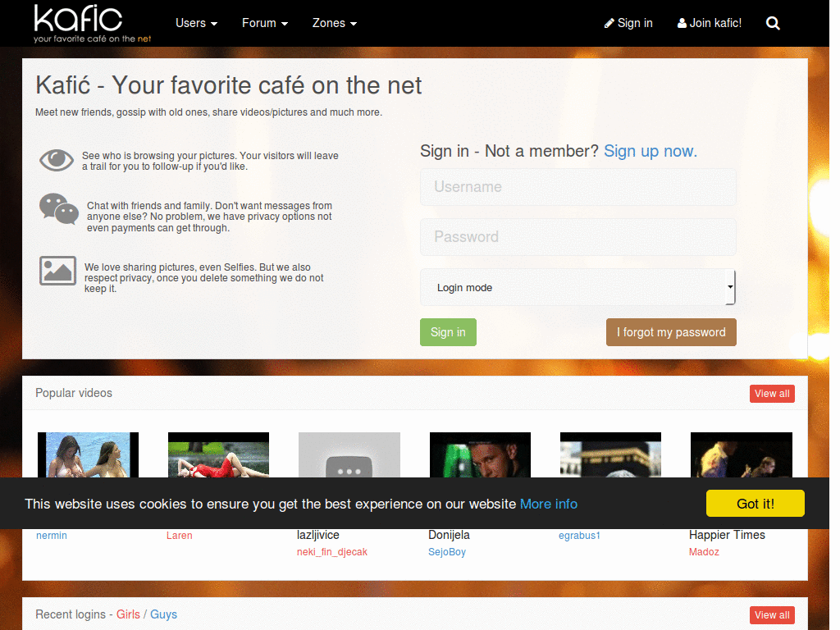Click the Password input field
Screen dimensions: 840x630
578,237
